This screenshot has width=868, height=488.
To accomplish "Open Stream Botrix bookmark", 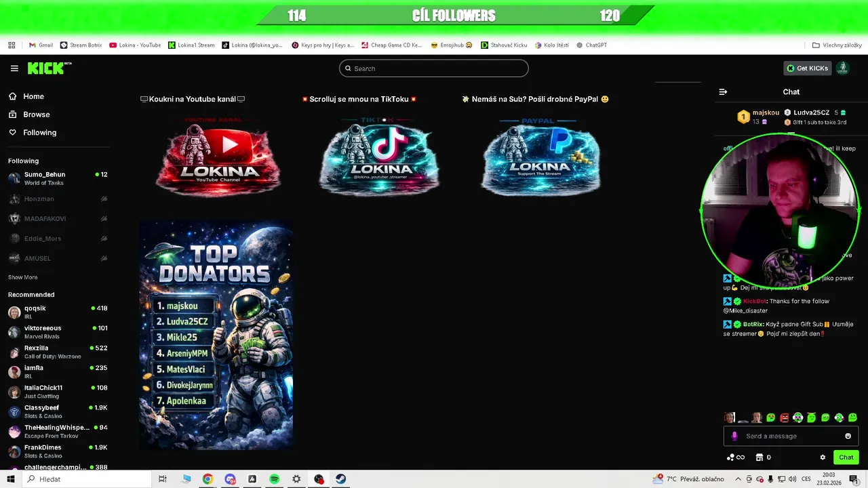I will [81, 45].
